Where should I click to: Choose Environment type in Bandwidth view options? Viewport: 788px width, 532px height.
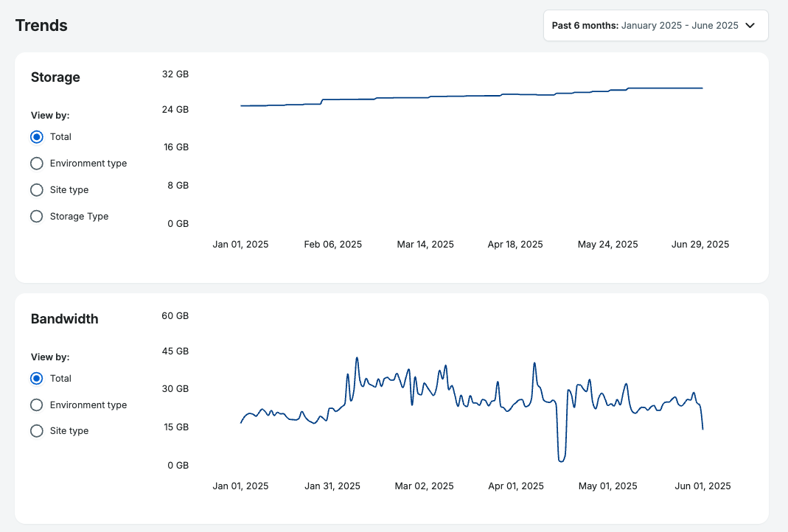37,405
